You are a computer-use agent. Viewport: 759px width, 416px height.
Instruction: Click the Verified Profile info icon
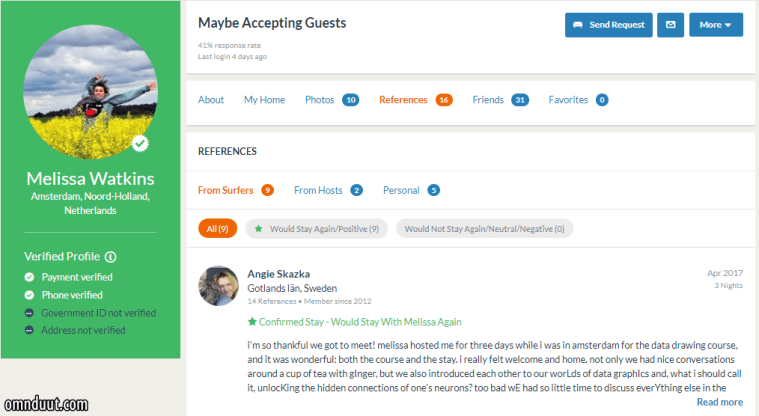coord(111,257)
